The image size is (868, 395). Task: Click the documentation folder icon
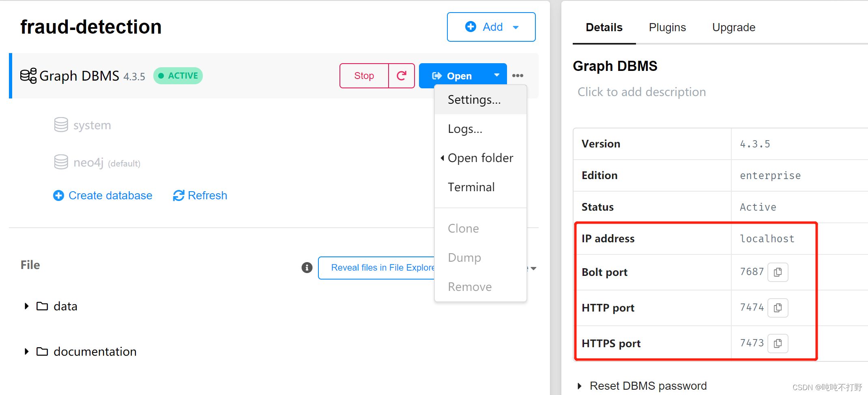[42, 351]
